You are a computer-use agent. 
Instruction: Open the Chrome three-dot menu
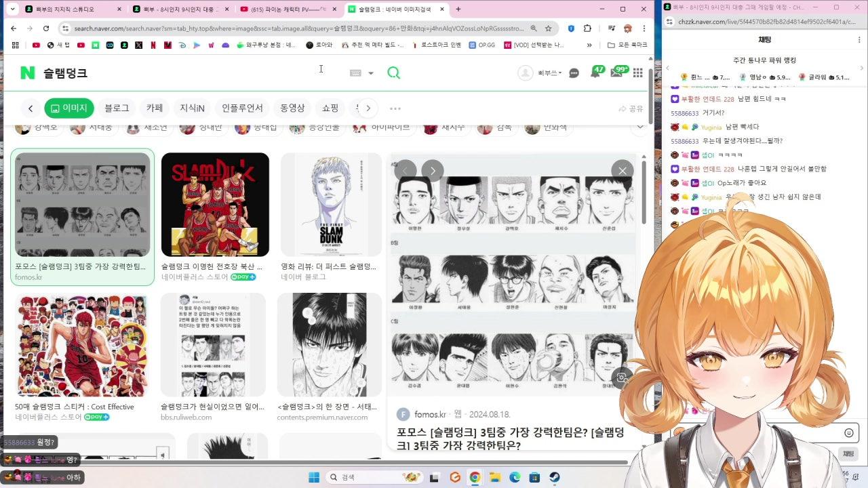click(x=644, y=28)
